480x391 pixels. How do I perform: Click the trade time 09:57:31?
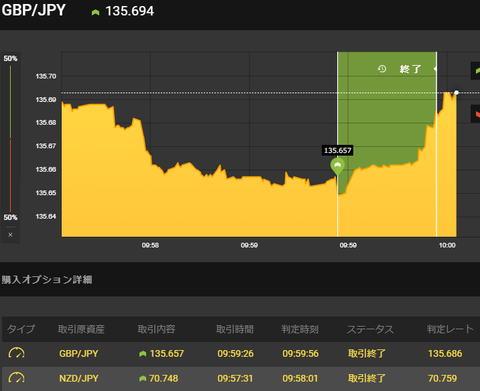[235, 378]
